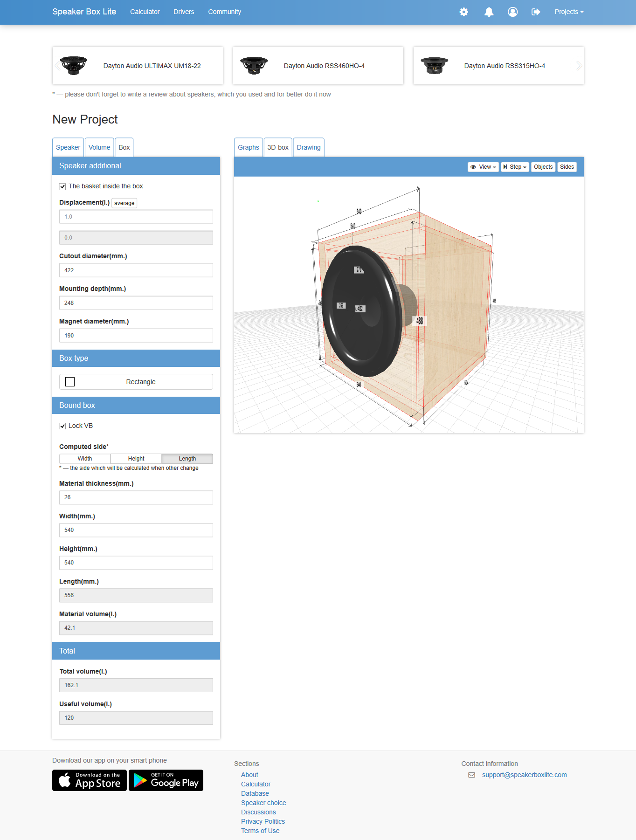Switch to the 3D-box tab
Screen dimensions: 636x840
tap(278, 147)
